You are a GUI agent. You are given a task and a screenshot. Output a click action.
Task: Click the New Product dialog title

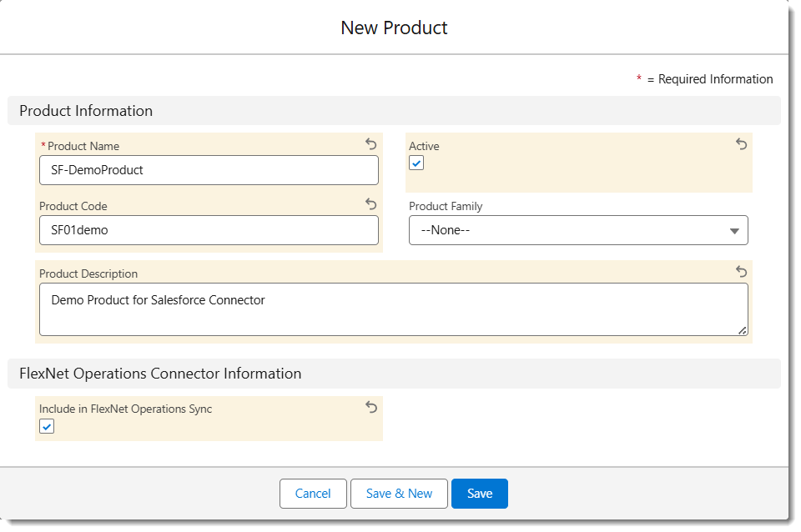click(x=395, y=28)
